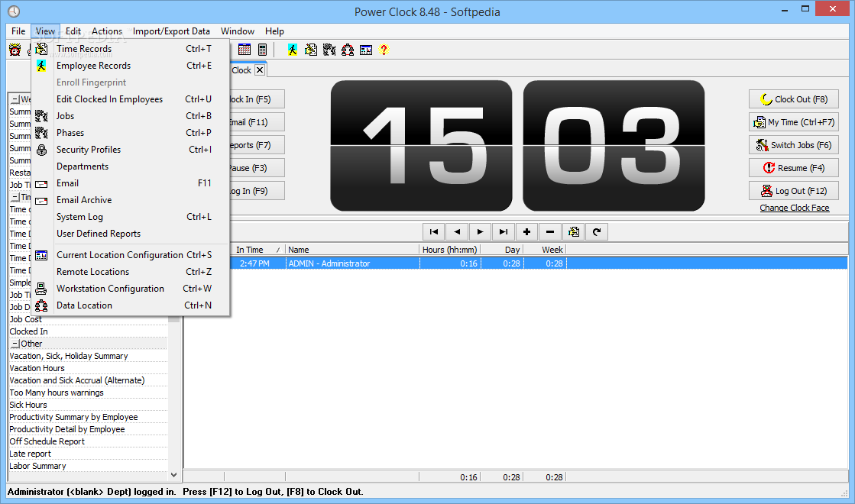Click the minus delete record button
This screenshot has width=855, height=504.
pos(550,232)
